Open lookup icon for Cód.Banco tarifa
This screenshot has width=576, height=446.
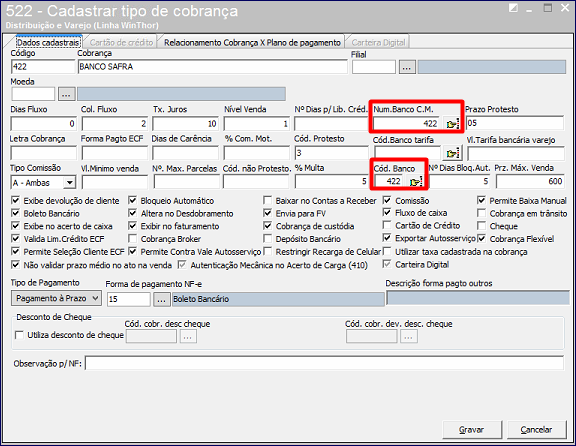pos(452,153)
